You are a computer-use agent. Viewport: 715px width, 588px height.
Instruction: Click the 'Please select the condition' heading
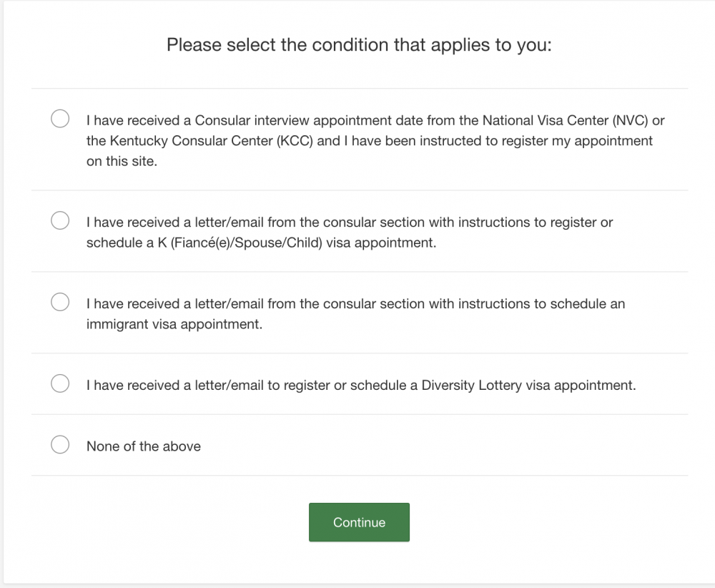(360, 45)
